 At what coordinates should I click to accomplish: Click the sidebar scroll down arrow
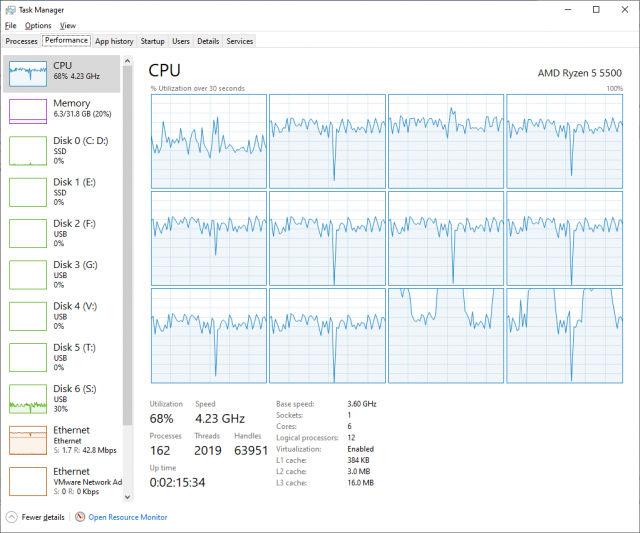(x=127, y=497)
